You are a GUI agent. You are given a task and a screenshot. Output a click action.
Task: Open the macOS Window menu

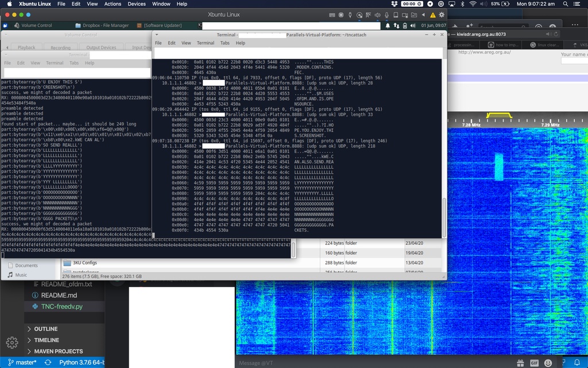pos(161,4)
